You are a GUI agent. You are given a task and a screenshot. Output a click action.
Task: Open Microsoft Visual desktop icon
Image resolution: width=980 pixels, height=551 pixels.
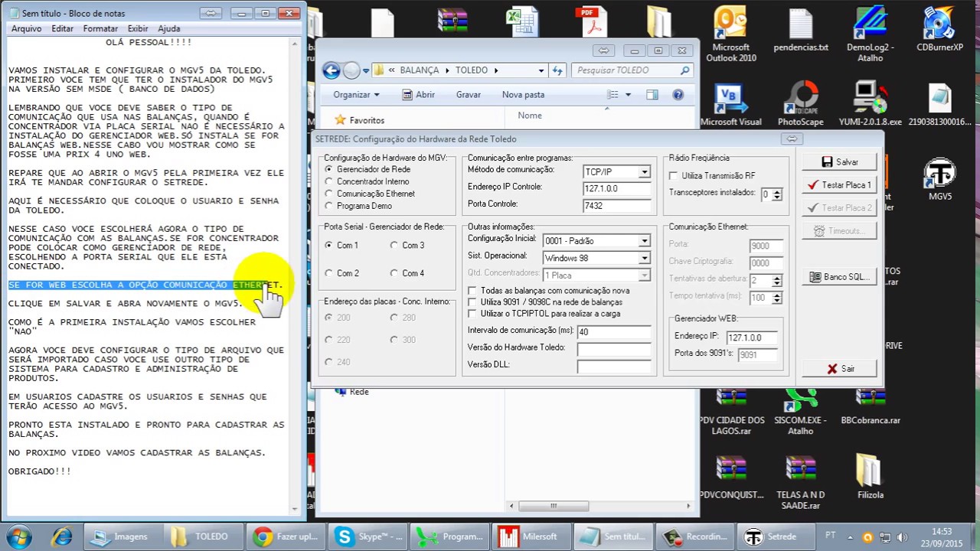[730, 105]
